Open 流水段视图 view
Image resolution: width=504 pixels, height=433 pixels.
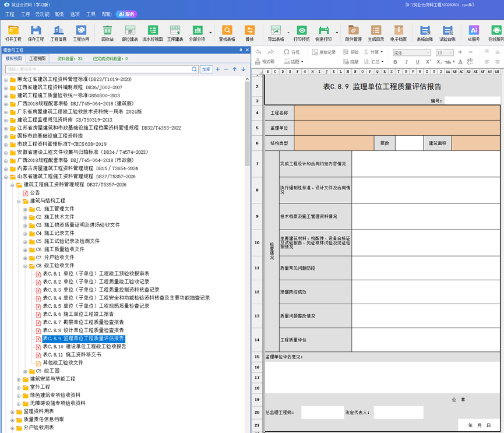[153, 33]
